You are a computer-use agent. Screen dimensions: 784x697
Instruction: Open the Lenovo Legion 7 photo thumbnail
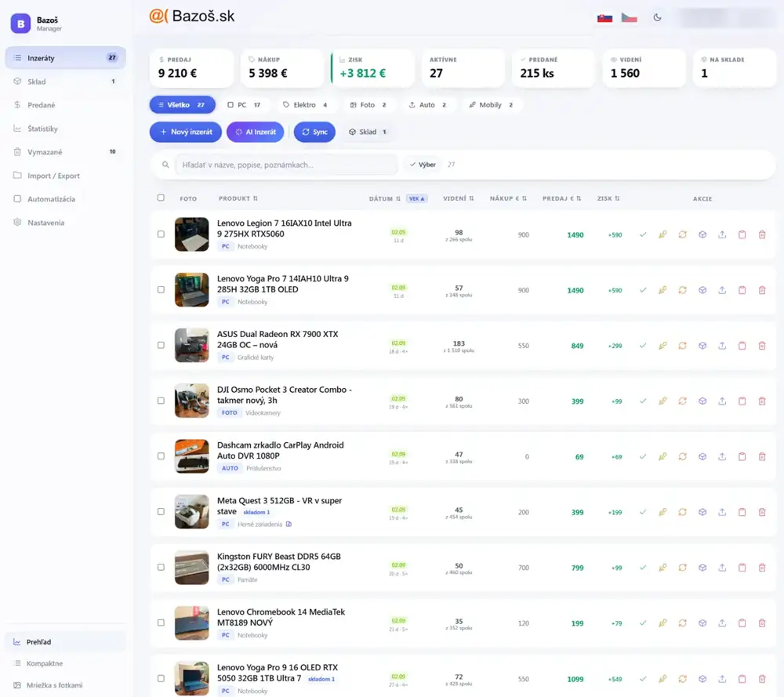point(191,234)
